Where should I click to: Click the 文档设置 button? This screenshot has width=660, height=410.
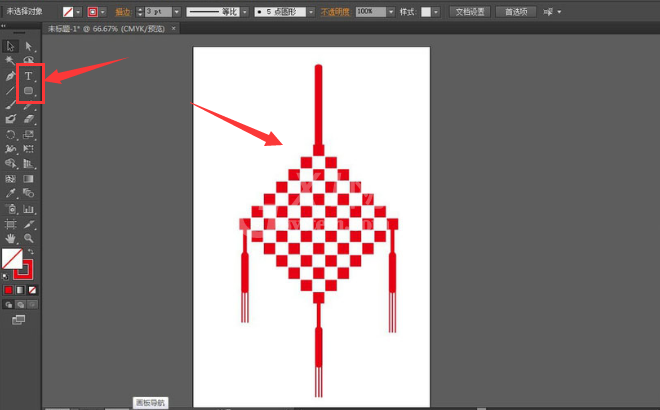click(470, 12)
